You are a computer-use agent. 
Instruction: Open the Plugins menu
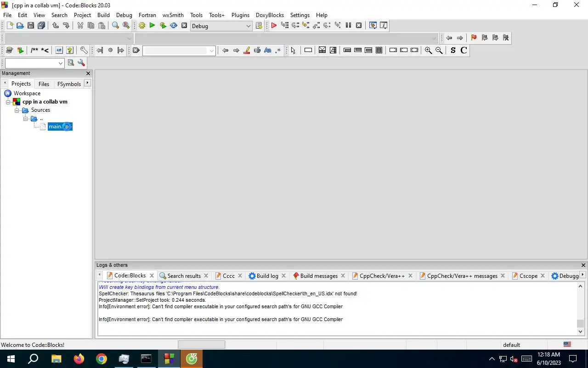240,15
